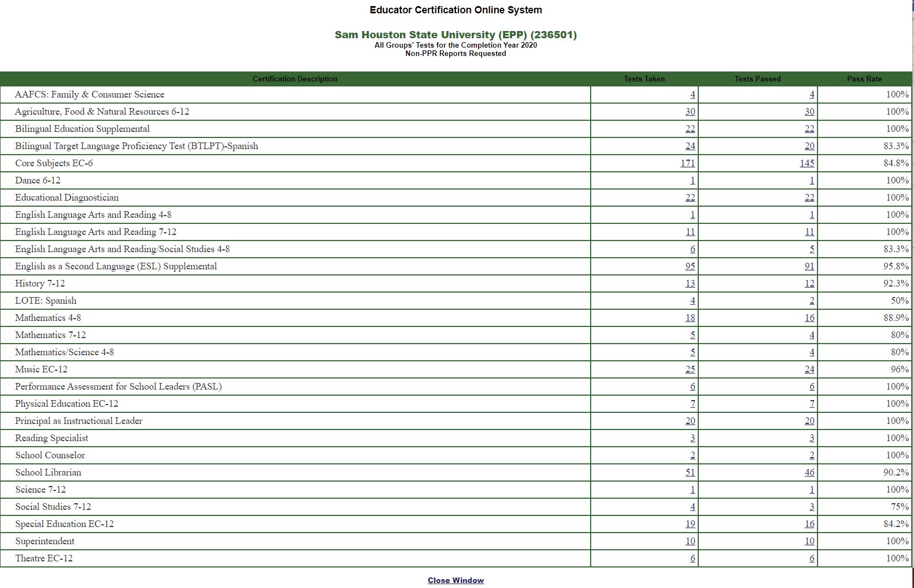The image size is (914, 588).
Task: Open Tests Passed for LOTE: Spanish
Action: (812, 300)
